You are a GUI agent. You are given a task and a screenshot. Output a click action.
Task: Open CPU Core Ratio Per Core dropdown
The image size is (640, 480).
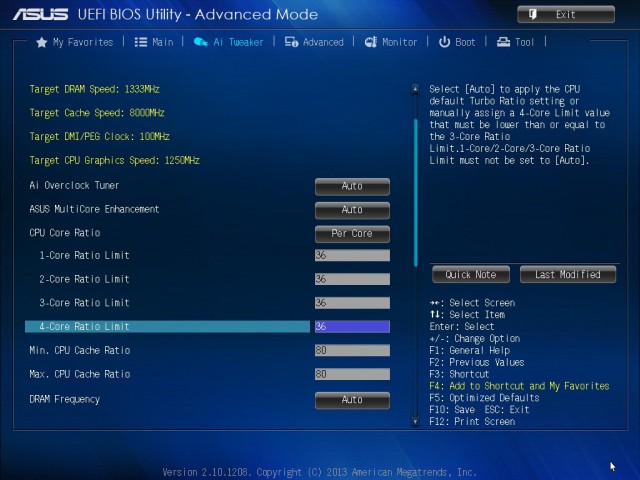coord(352,233)
